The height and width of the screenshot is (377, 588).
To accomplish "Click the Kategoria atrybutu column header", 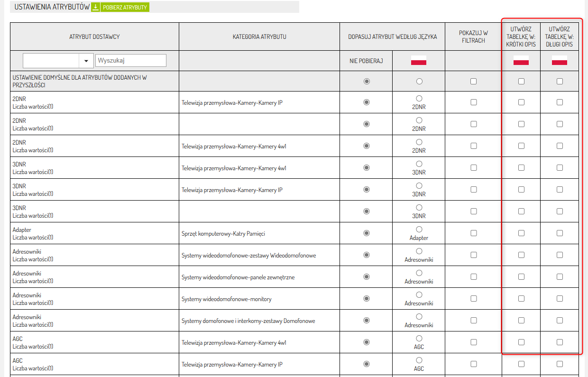I will pos(259,37).
